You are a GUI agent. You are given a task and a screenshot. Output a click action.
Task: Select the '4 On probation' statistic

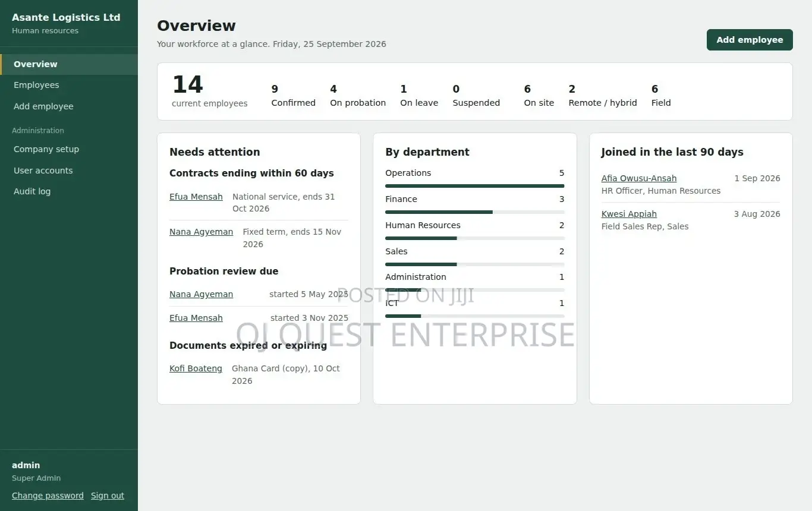(358, 96)
